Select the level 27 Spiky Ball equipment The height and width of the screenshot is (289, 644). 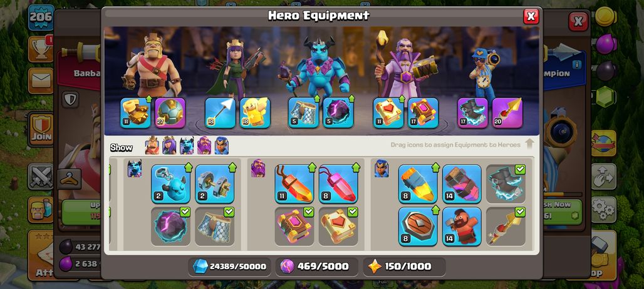tap(170, 113)
